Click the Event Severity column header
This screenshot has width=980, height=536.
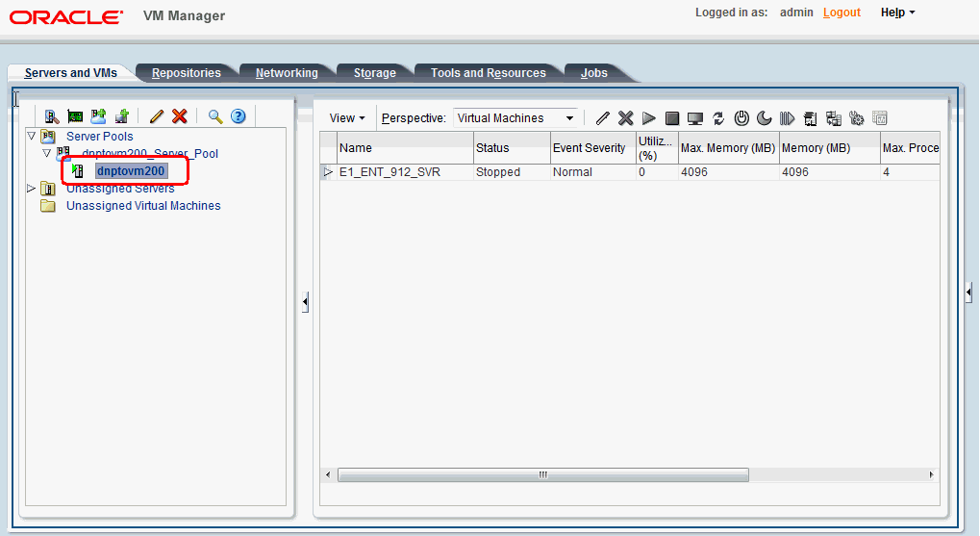(x=593, y=148)
